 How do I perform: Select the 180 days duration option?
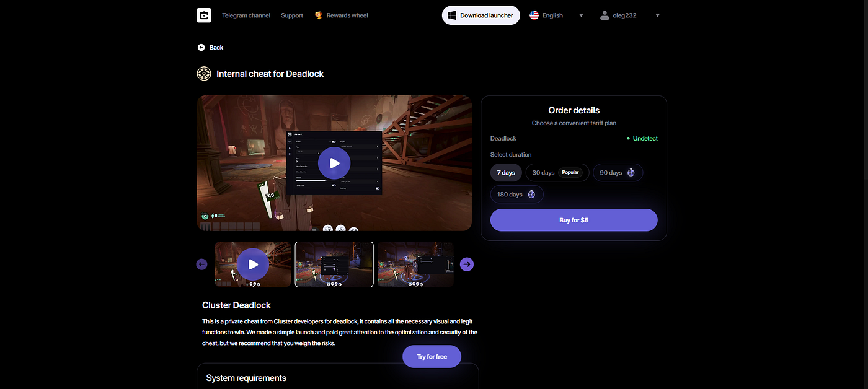click(x=516, y=194)
